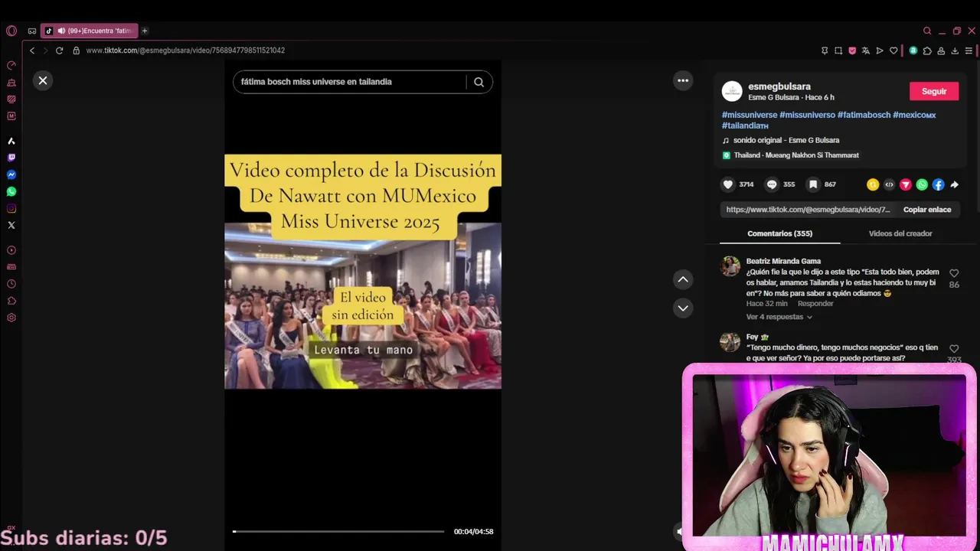
Task: Open sonido original - Esme G Bulsara
Action: click(786, 140)
